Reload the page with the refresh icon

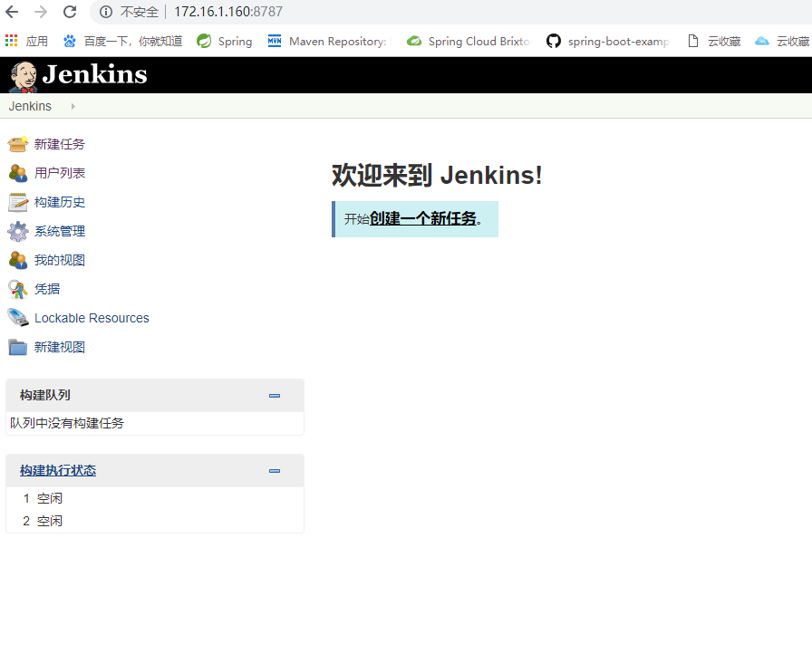tap(70, 12)
